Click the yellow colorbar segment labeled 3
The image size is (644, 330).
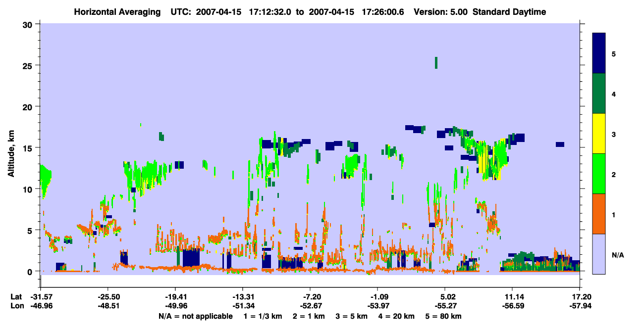(x=599, y=134)
